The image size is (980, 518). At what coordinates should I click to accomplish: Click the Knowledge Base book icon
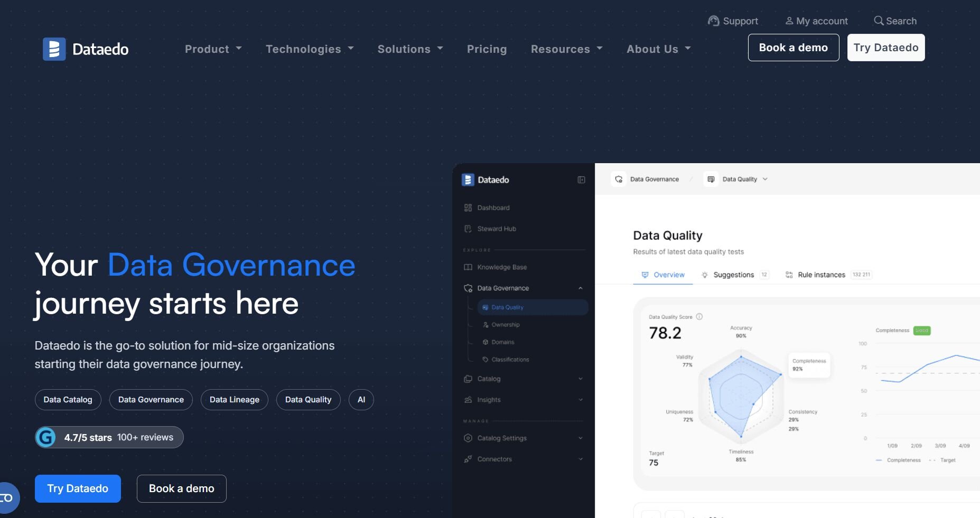click(468, 267)
